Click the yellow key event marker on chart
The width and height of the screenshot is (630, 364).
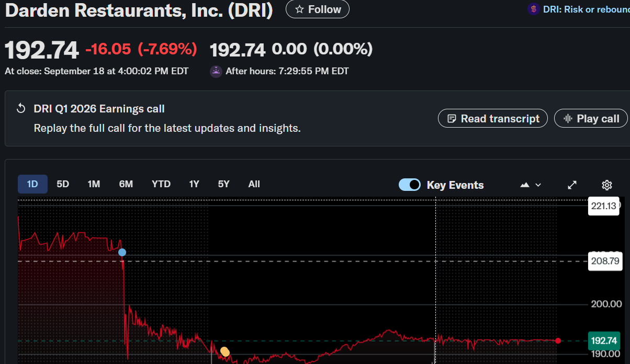224,351
